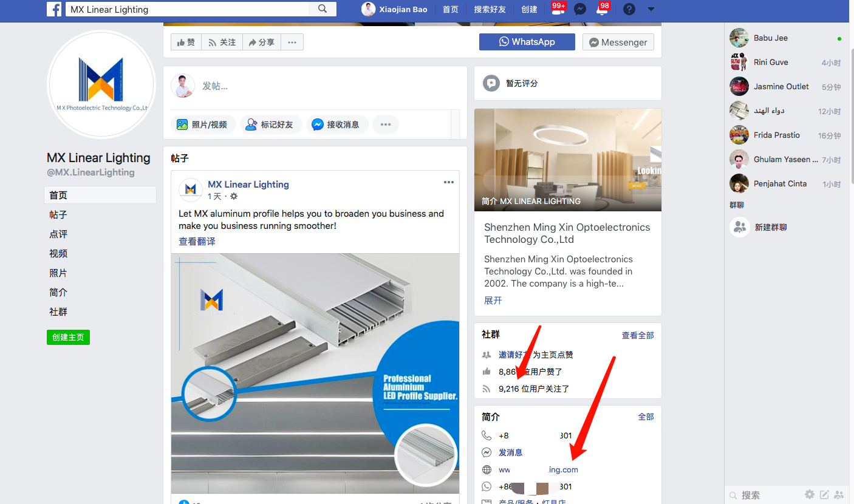This screenshot has height=504, width=854.
Task: Open the aluminum profile post image
Action: tap(315, 373)
